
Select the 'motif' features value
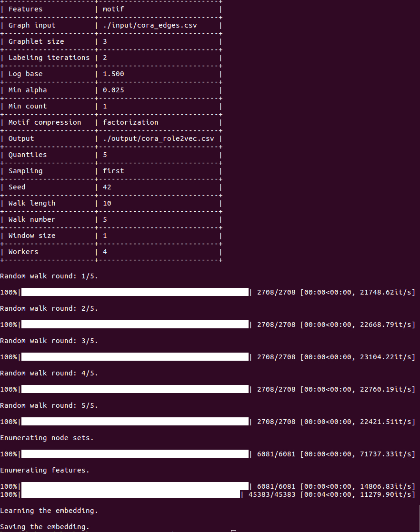click(x=113, y=9)
